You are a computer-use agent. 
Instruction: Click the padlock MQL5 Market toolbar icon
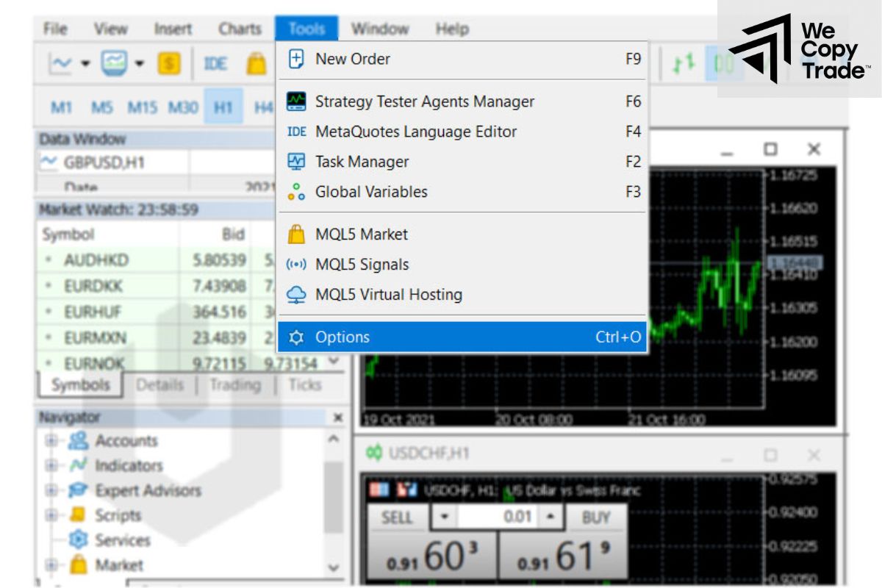(x=256, y=62)
